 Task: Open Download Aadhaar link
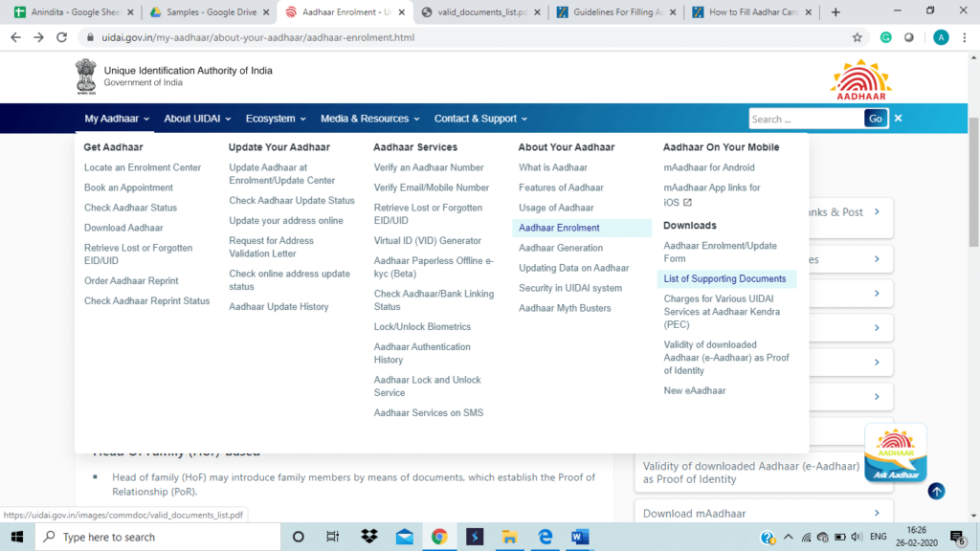123,228
